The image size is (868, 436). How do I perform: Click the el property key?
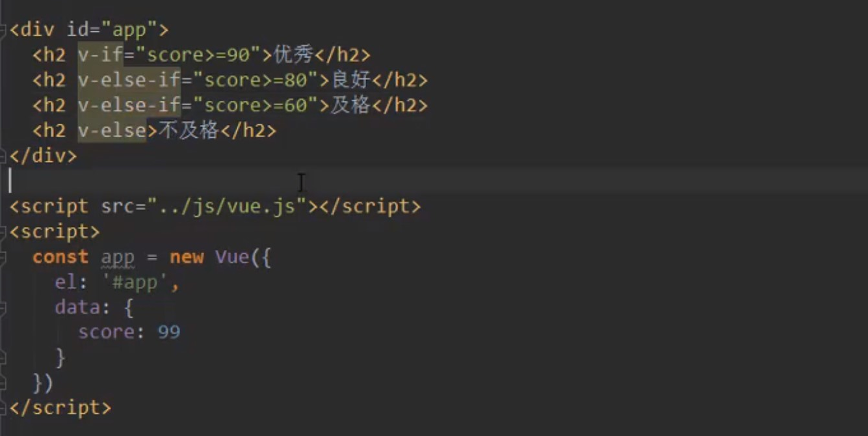[66, 282]
